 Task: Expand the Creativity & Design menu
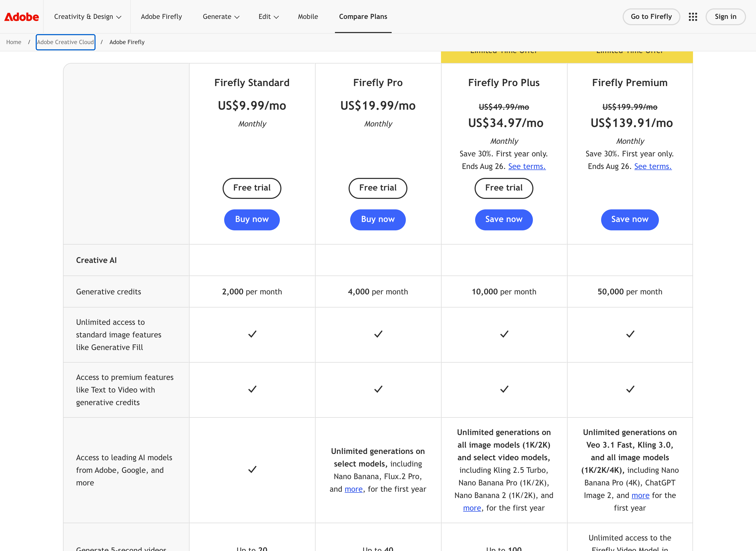click(x=87, y=17)
